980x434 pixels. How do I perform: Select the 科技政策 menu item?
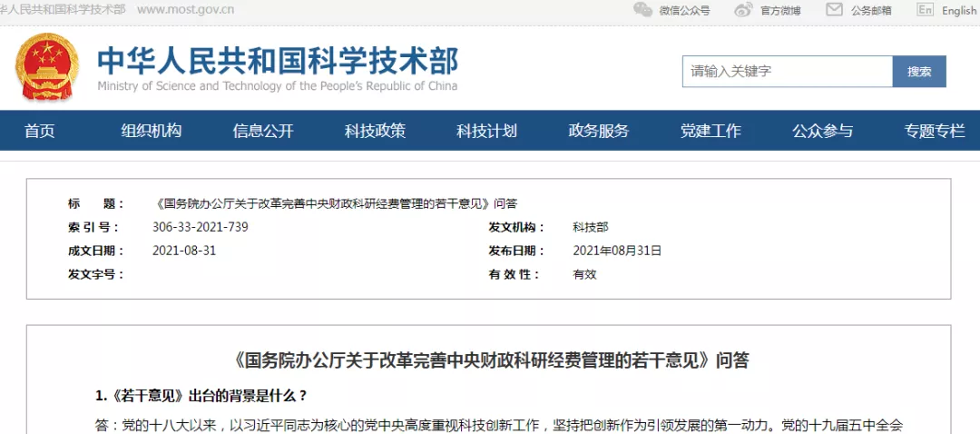375,131
